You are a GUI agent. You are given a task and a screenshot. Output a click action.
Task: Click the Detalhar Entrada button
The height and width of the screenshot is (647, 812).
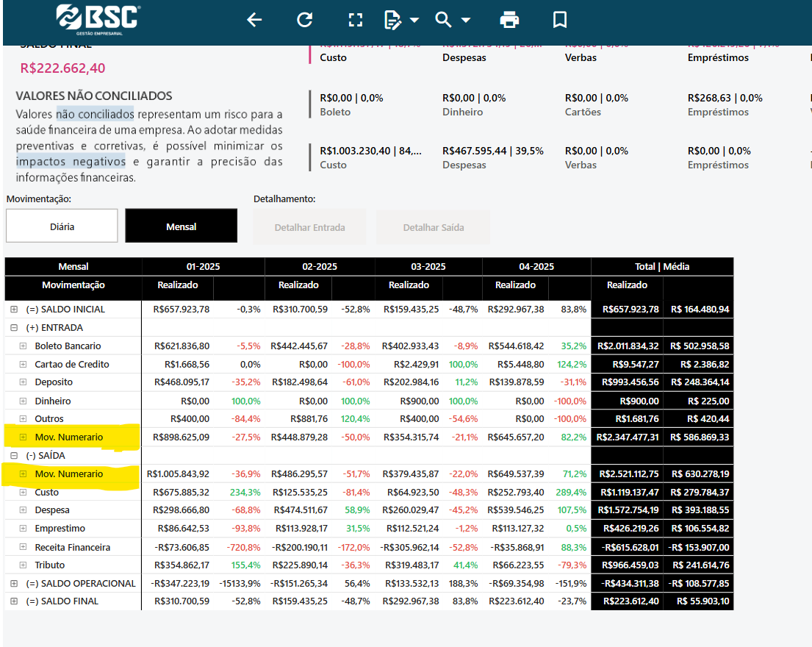click(309, 227)
